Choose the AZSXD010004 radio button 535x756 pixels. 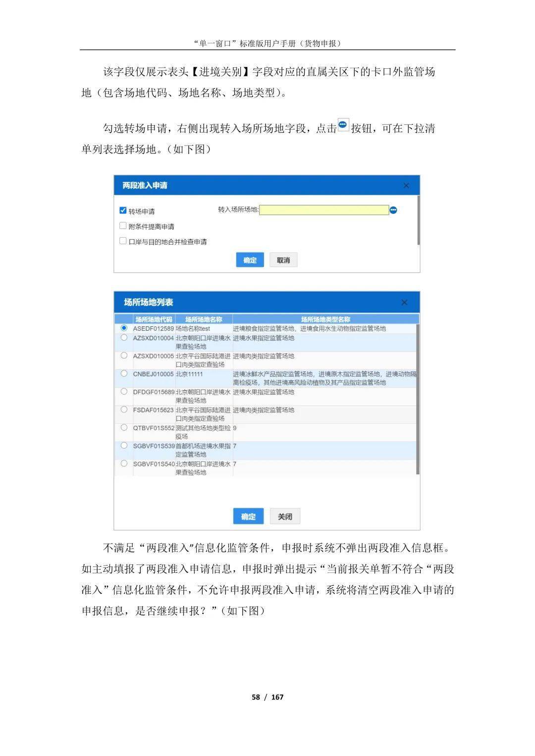click(x=124, y=338)
